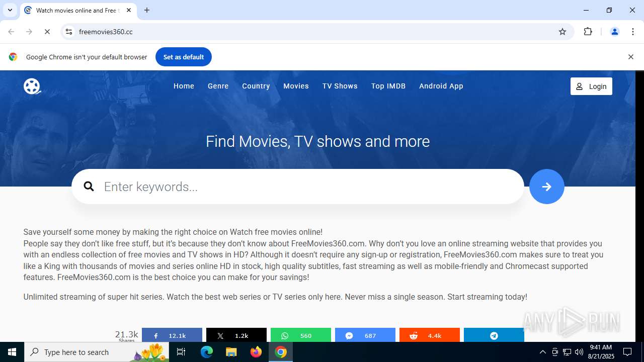Viewport: 644px width, 362px height.
Task: View site information icon in the address bar
Action: pyautogui.click(x=69, y=32)
